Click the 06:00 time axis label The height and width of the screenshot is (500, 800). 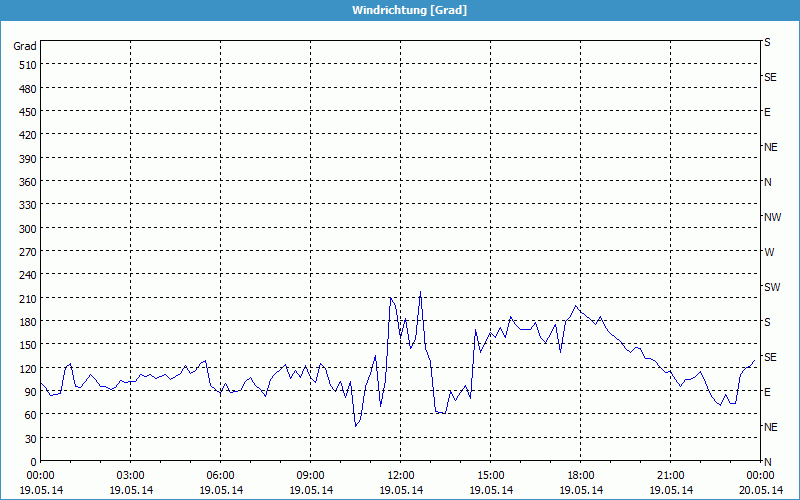(220, 475)
